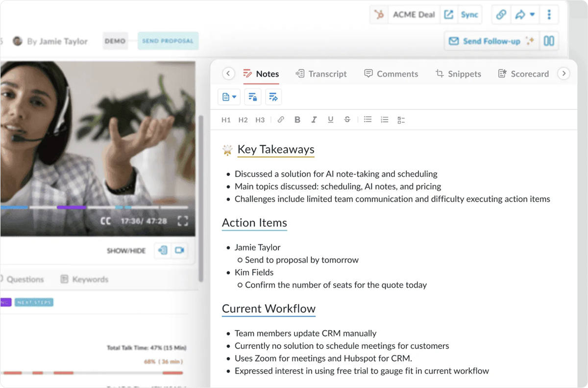Show more tabs with right chevron
This screenshot has height=388, width=588.
(564, 74)
